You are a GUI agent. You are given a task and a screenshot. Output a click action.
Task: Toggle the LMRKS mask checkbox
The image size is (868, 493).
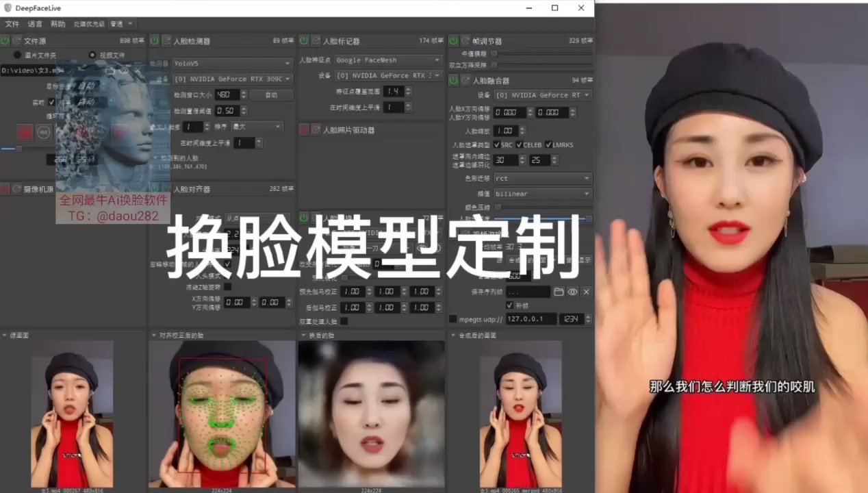[x=548, y=145]
